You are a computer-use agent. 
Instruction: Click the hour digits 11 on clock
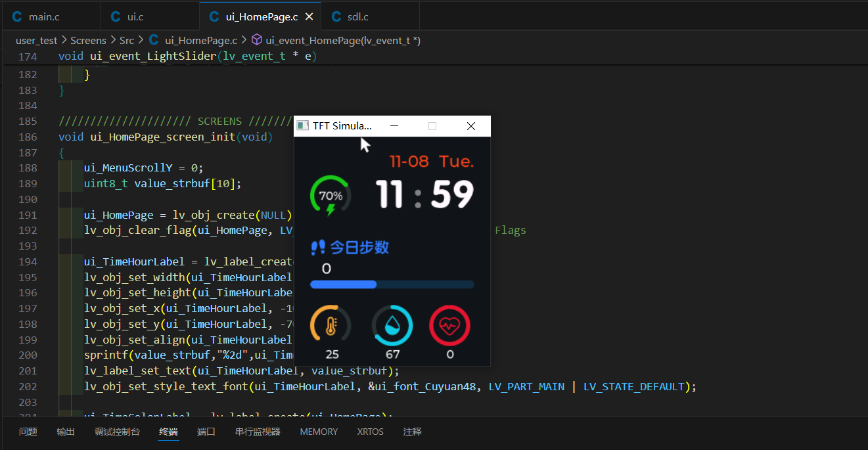[x=390, y=195]
